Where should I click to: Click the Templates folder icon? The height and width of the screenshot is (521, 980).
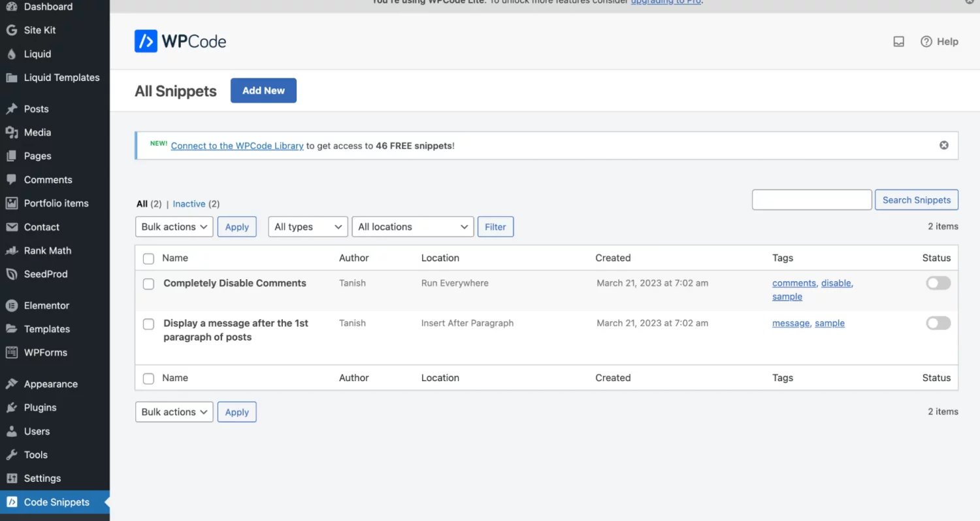pyautogui.click(x=11, y=329)
